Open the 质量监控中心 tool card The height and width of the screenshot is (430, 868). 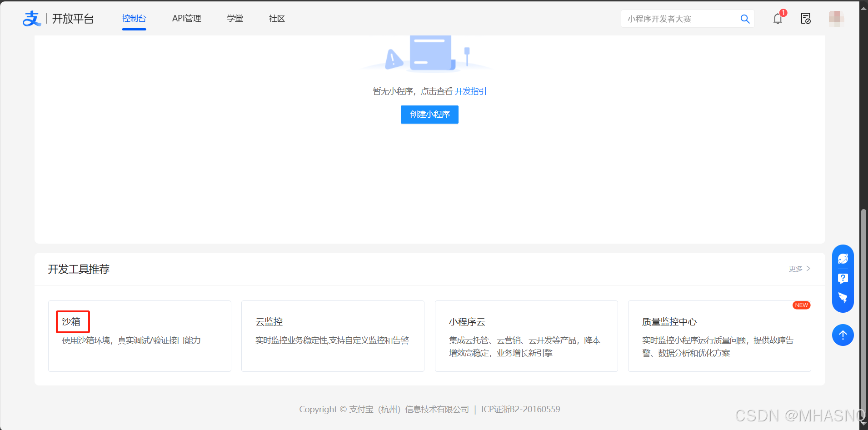pyautogui.click(x=719, y=336)
